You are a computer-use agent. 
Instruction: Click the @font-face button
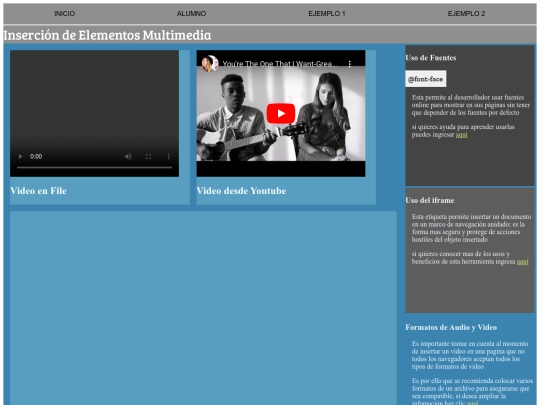(x=426, y=79)
